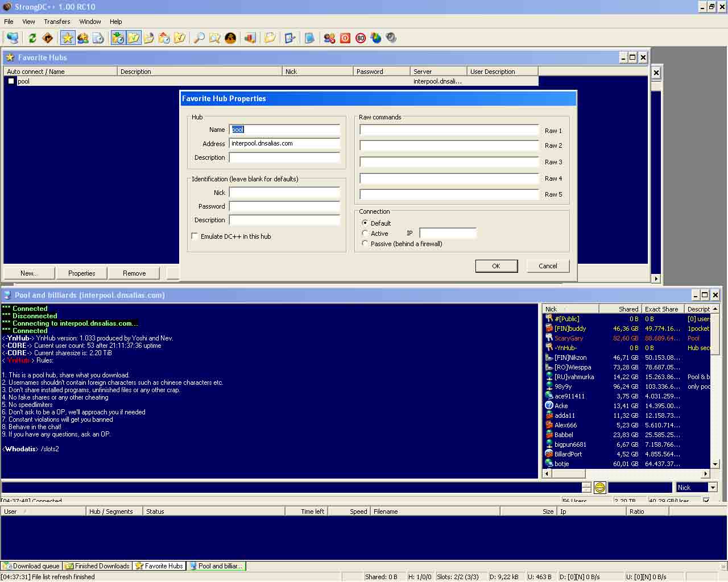Viewport: 728px width, 582px height.
Task: Select Passive (behind a firewall) option
Action: [x=365, y=244]
